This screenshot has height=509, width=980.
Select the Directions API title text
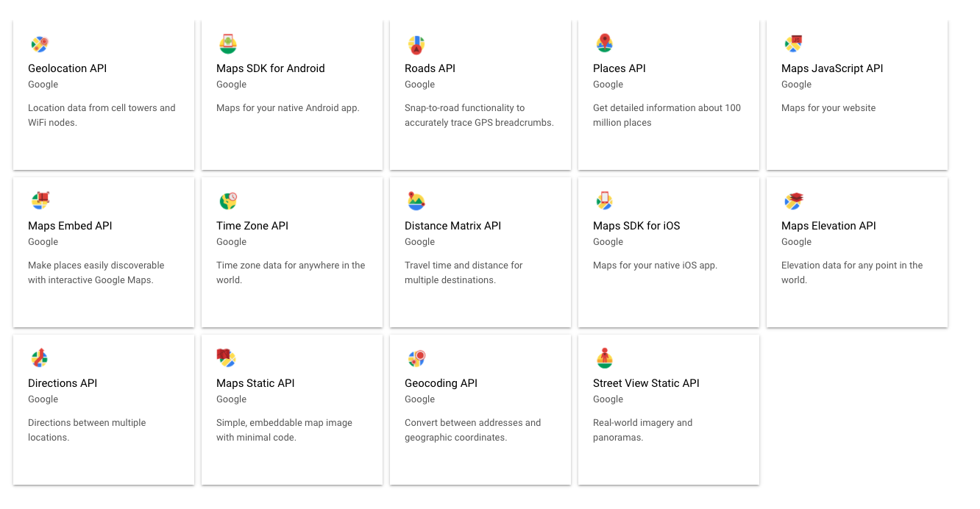[63, 383]
